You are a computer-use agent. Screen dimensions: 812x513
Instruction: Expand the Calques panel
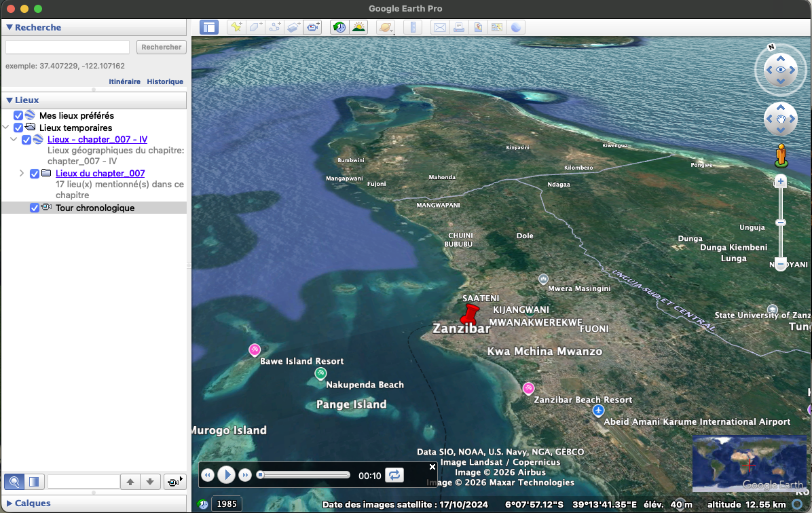(10, 503)
